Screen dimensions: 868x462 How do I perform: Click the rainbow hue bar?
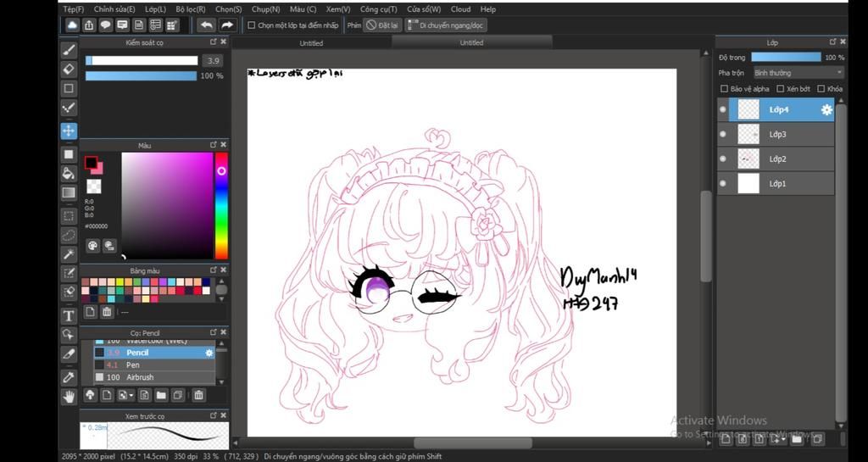[x=221, y=206]
